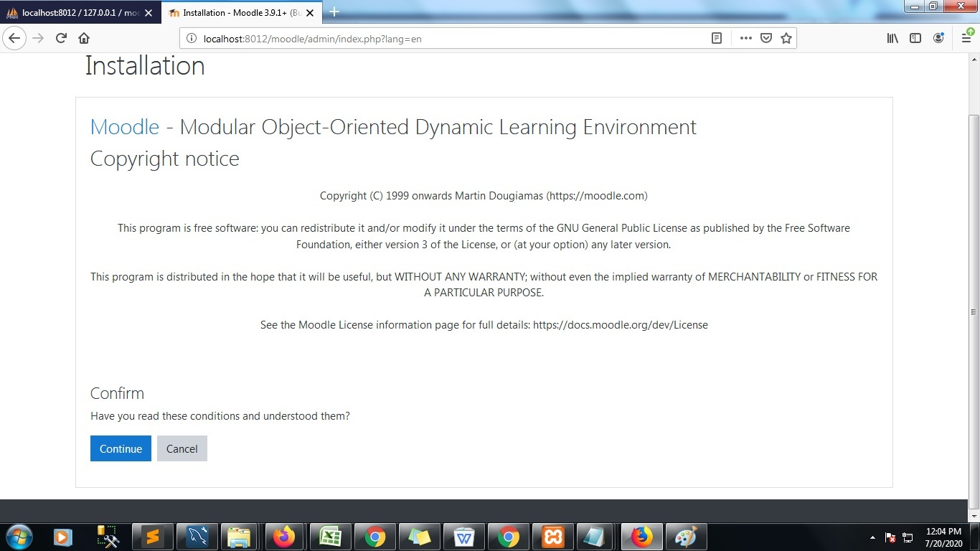
Task: Click the browser forward arrow
Action: (39, 38)
